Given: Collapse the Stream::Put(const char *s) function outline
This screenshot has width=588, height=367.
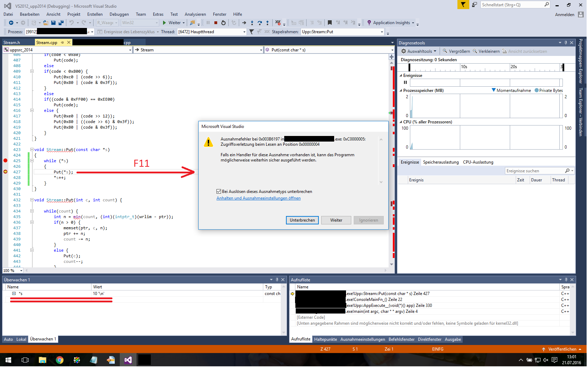Looking at the screenshot, I should (x=32, y=150).
